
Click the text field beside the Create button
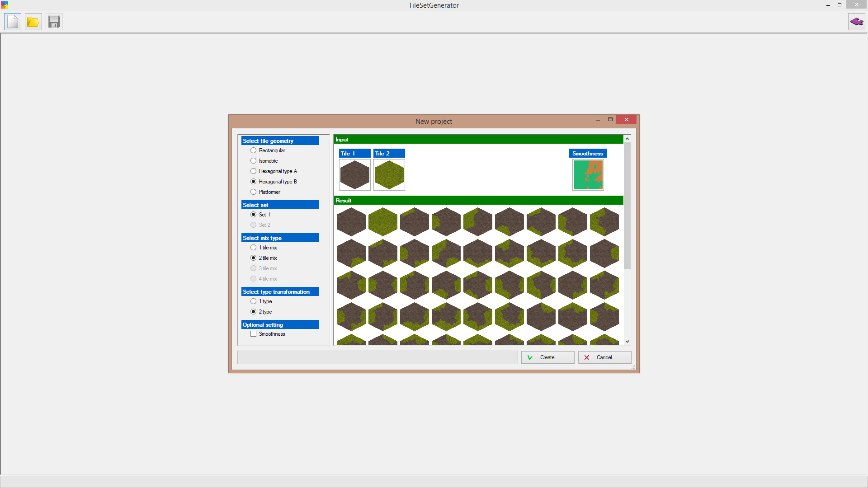coord(377,357)
